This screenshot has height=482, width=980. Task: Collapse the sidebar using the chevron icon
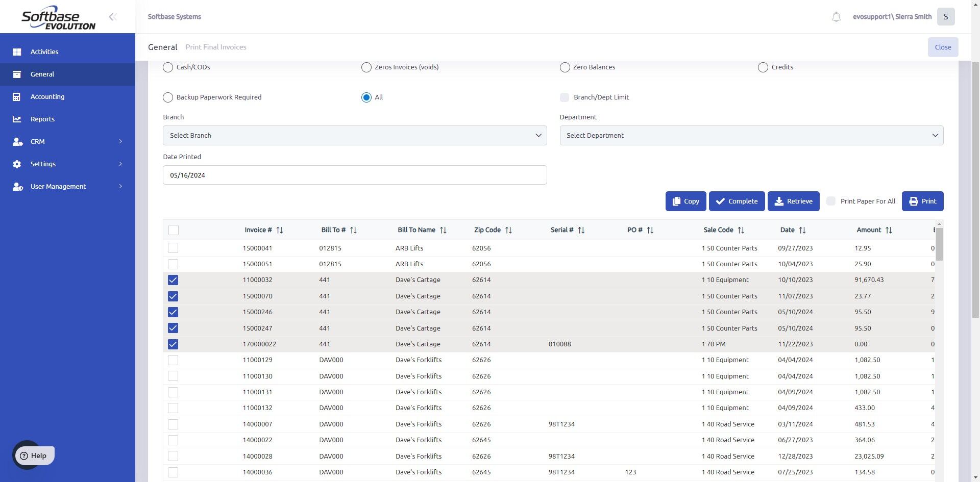pos(112,16)
